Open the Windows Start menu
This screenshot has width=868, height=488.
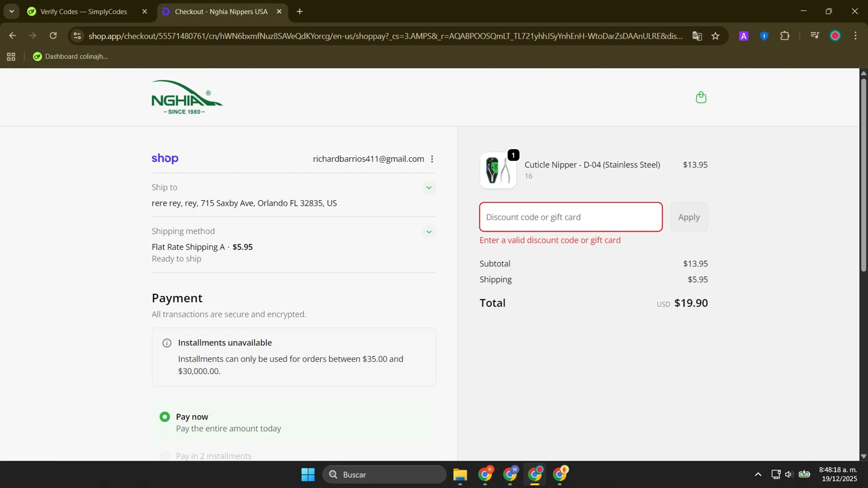[x=308, y=475]
